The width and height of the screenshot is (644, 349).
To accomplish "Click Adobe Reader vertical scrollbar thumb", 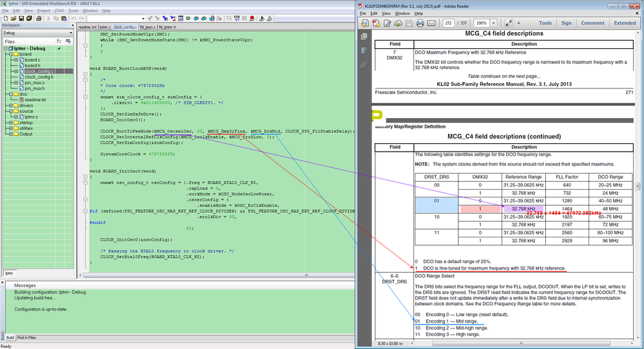I will [638, 186].
